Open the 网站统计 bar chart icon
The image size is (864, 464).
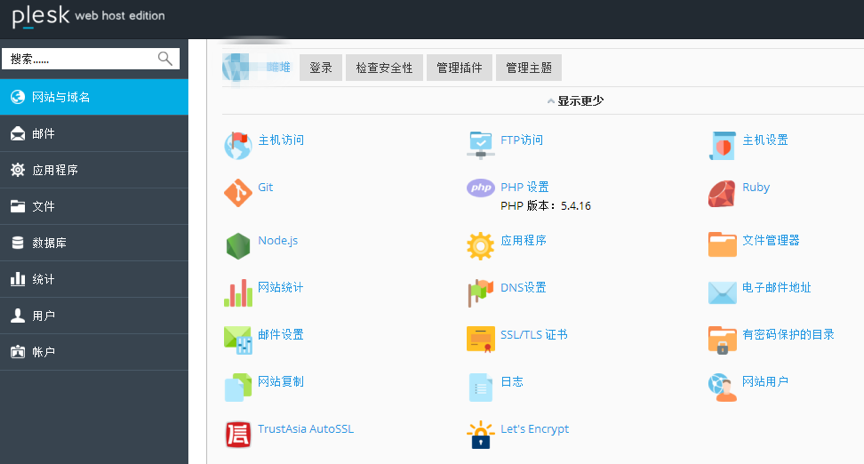click(x=238, y=293)
